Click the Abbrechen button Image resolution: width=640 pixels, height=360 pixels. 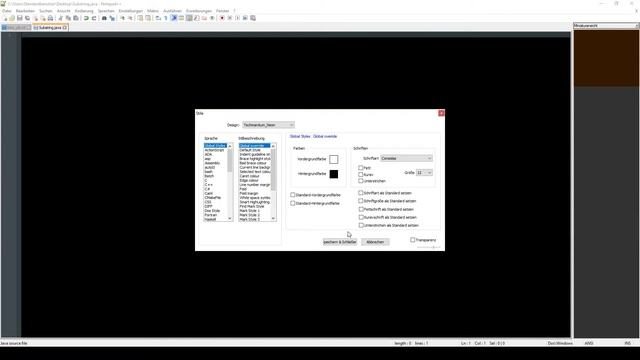point(375,242)
